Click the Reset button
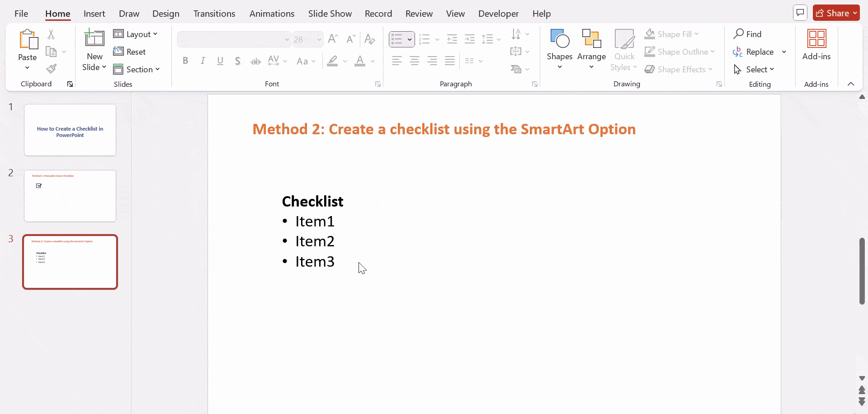 tap(130, 52)
